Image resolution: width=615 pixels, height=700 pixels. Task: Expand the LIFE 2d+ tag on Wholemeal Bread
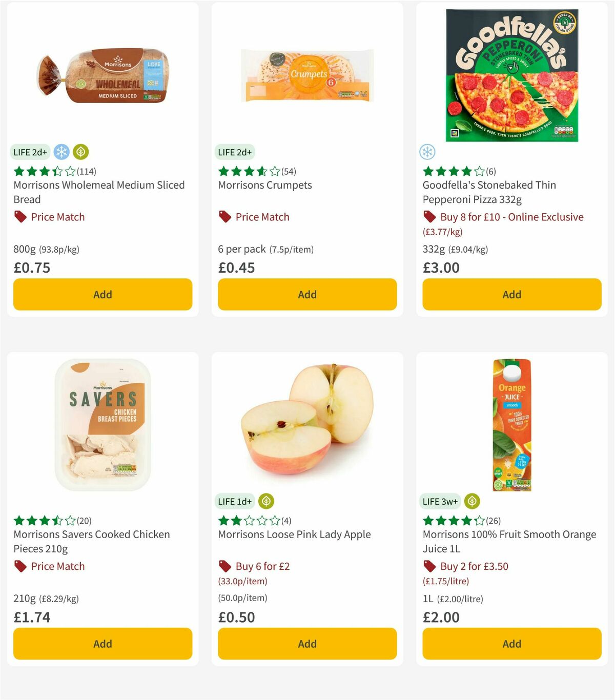(30, 152)
